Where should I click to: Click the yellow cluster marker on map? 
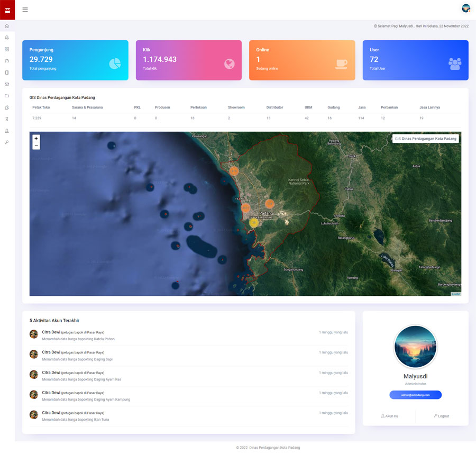click(254, 223)
